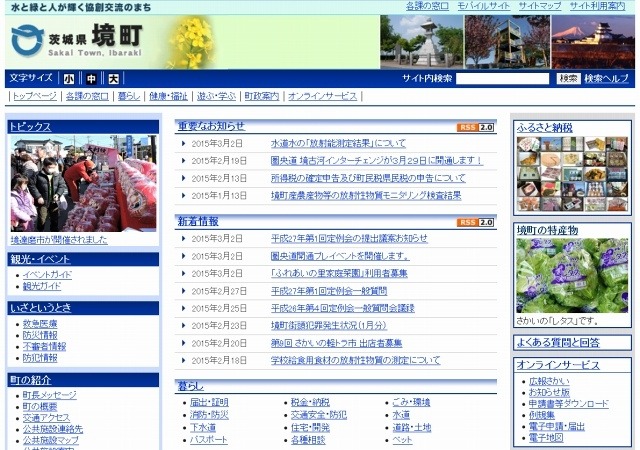The height and width of the screenshot is (450, 640).
Task: Open オンラインサービス navigation item
Action: 322,96
